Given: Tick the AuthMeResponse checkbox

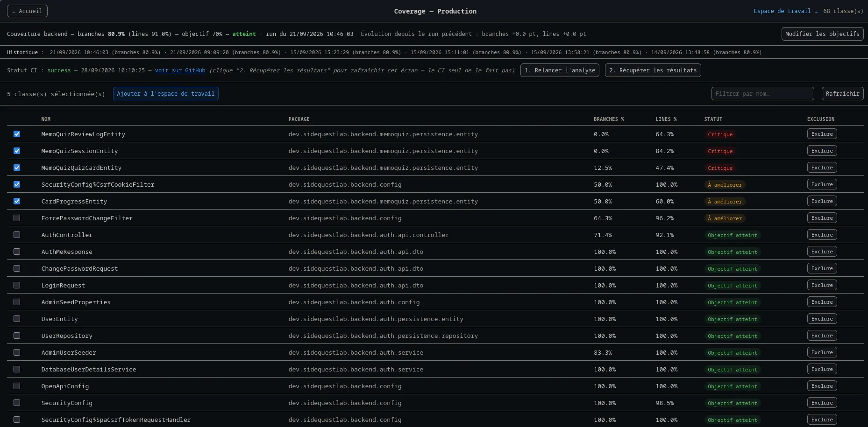Looking at the screenshot, I should coord(17,252).
